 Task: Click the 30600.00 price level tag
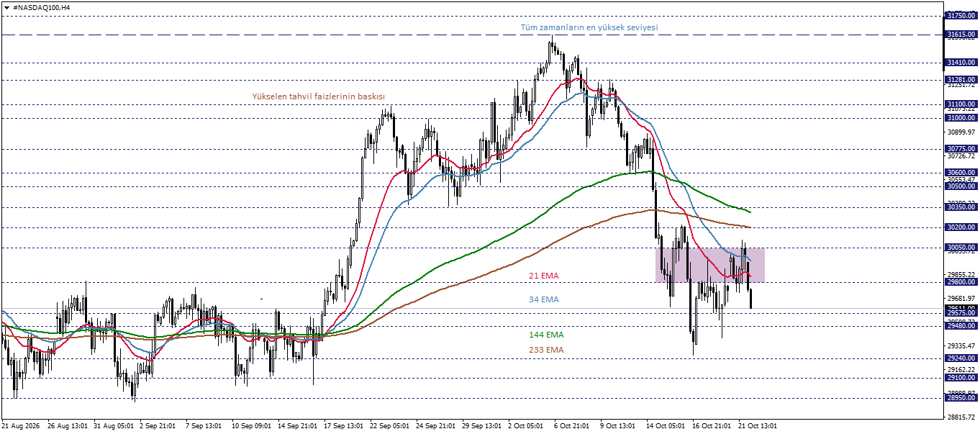[961, 173]
